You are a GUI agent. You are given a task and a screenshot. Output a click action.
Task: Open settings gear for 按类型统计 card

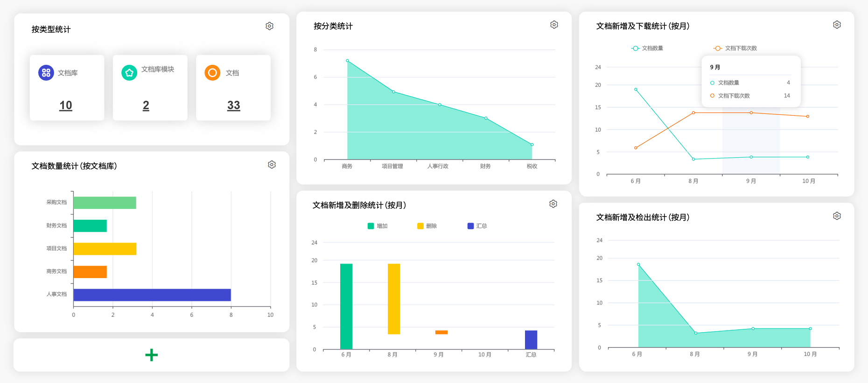[x=269, y=26]
